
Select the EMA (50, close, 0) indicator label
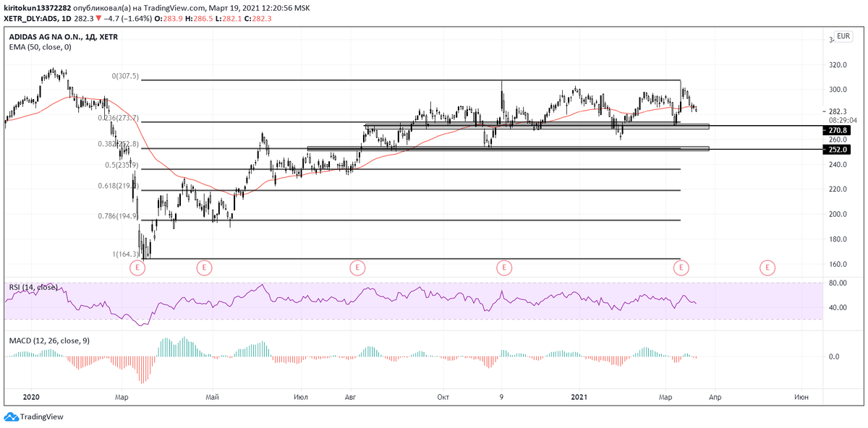point(40,47)
